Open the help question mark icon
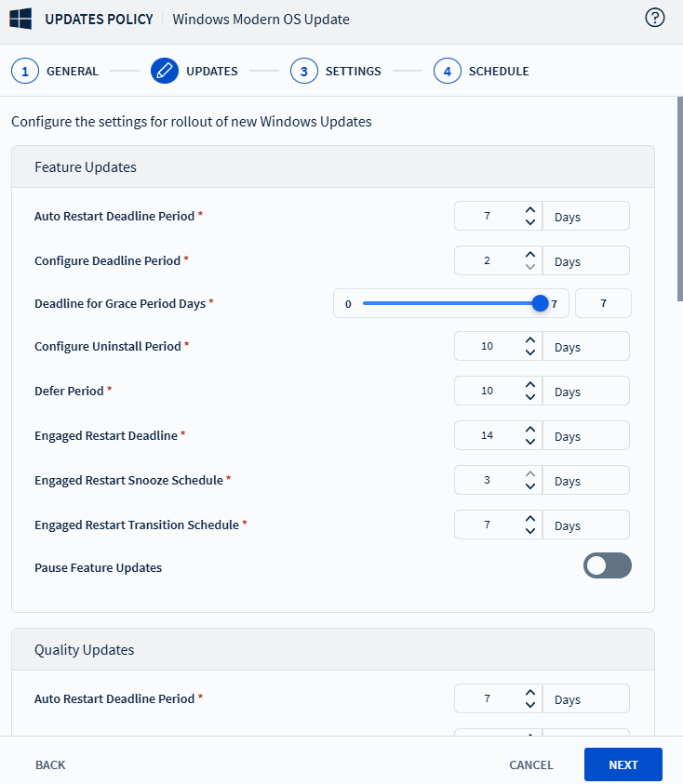This screenshot has width=683, height=784. pos(655,18)
